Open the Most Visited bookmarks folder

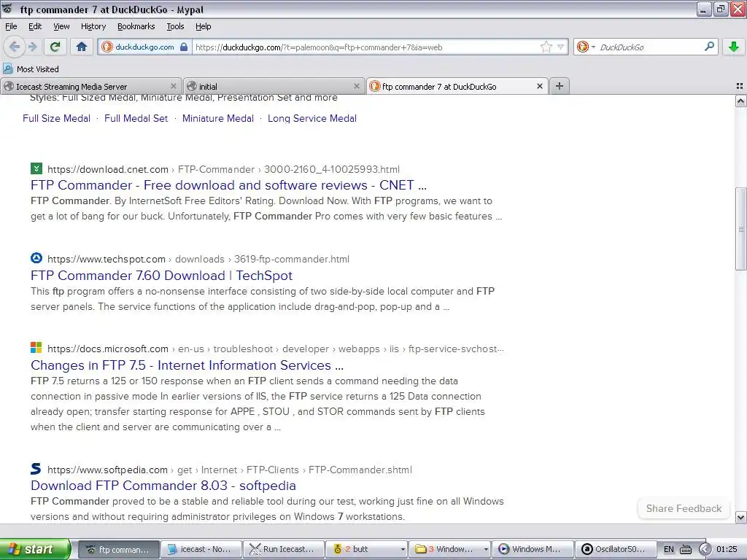tap(31, 69)
